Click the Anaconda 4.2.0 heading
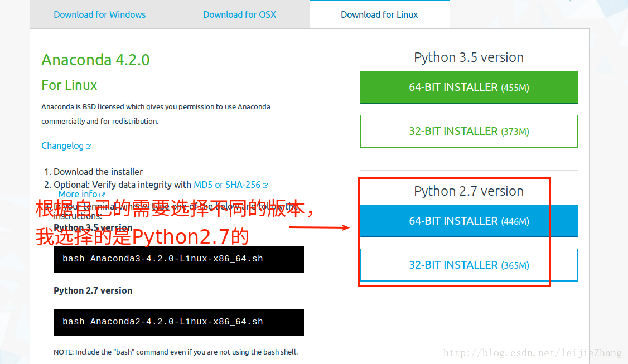 click(95, 60)
